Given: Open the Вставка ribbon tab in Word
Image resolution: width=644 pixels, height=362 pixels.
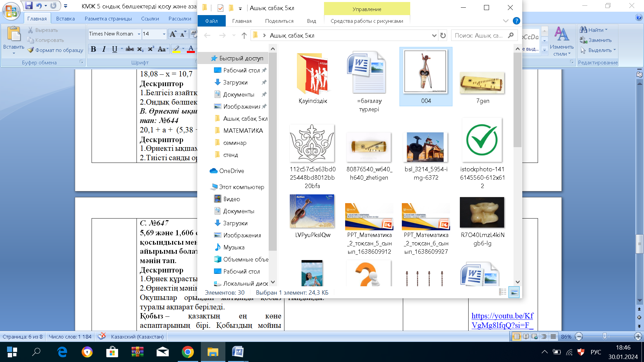Looking at the screenshot, I should click(x=65, y=19).
